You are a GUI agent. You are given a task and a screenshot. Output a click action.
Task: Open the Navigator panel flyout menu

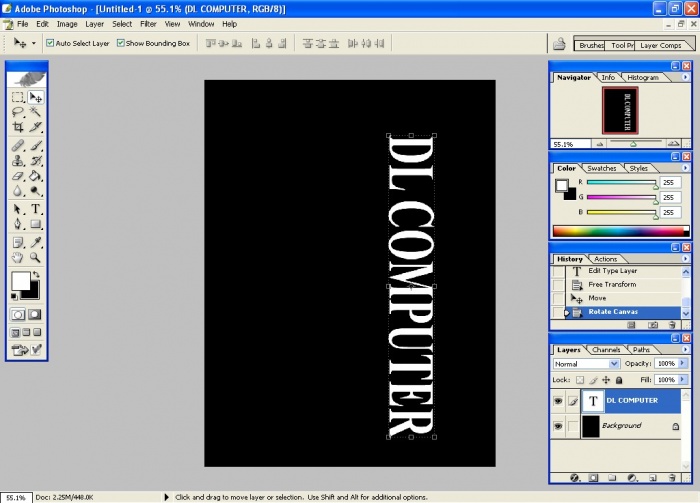tap(685, 77)
